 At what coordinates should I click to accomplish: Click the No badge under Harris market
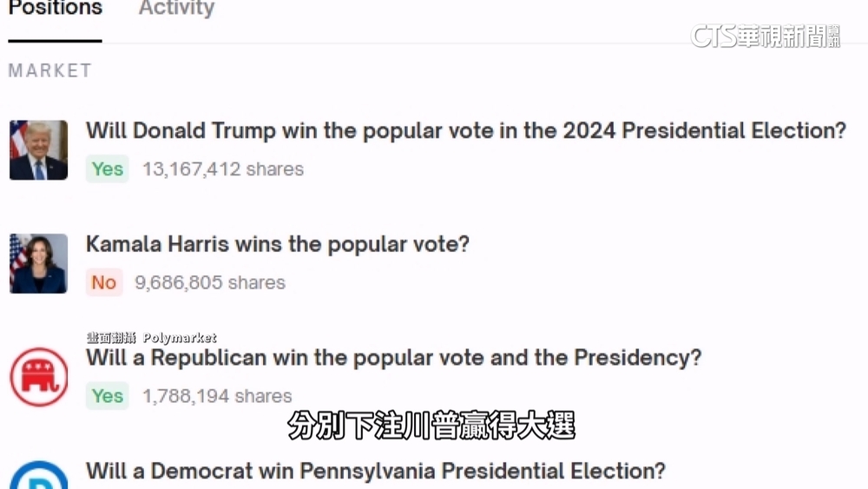click(104, 282)
